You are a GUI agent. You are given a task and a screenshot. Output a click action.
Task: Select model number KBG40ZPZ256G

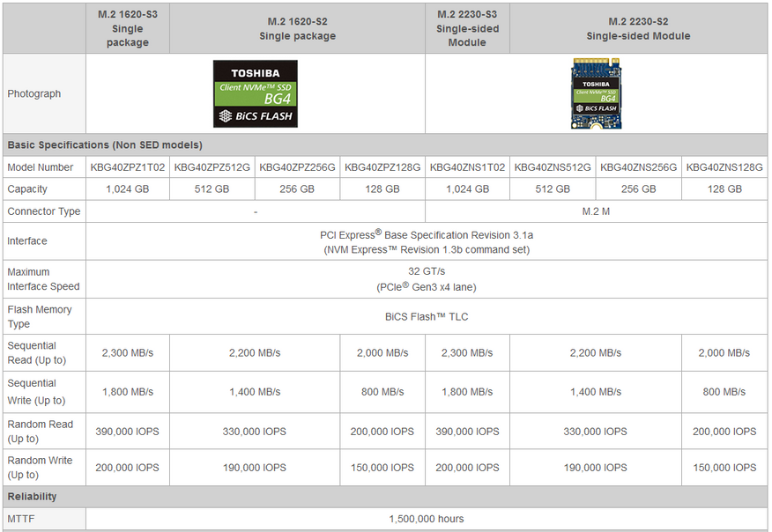[297, 167]
